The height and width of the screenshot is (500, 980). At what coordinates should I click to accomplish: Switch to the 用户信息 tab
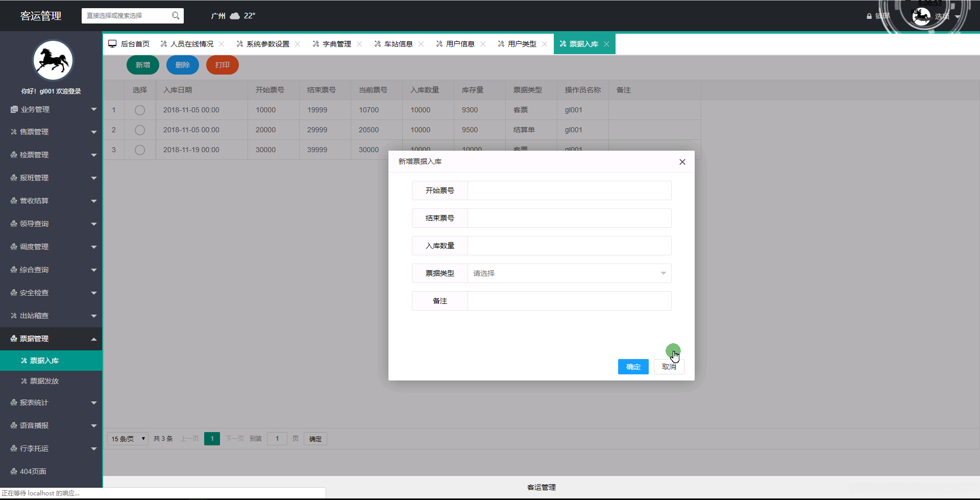click(x=459, y=43)
